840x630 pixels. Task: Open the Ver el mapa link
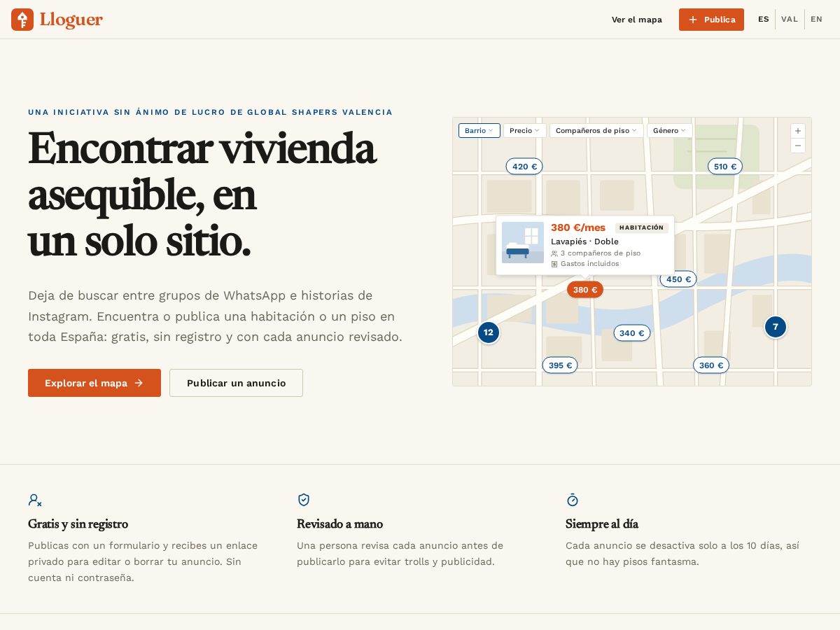coord(637,20)
